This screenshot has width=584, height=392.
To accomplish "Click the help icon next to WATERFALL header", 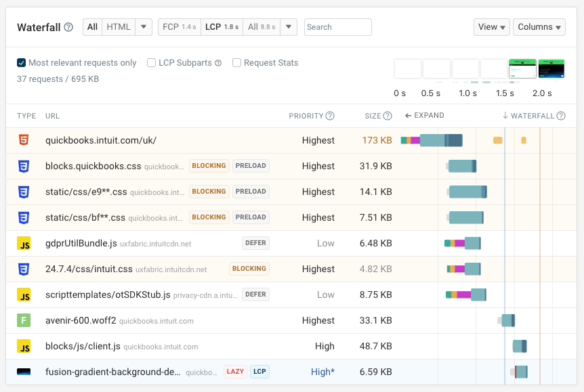I will pos(561,116).
